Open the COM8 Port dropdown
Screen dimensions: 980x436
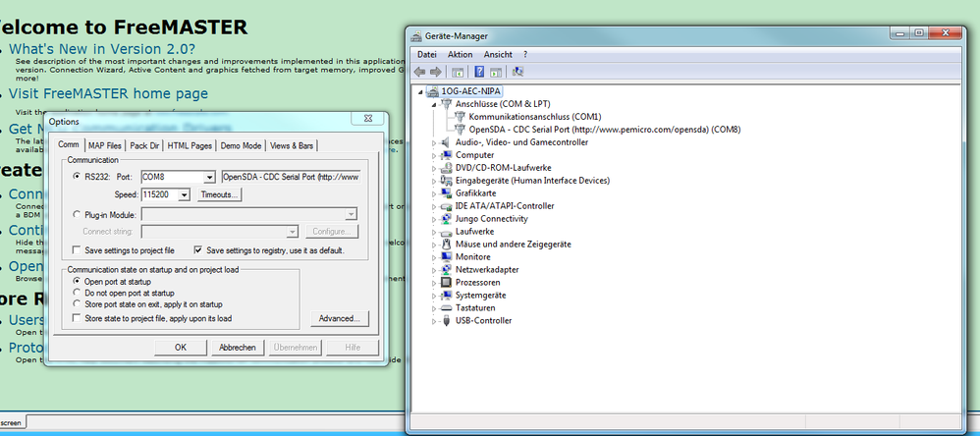pos(210,177)
